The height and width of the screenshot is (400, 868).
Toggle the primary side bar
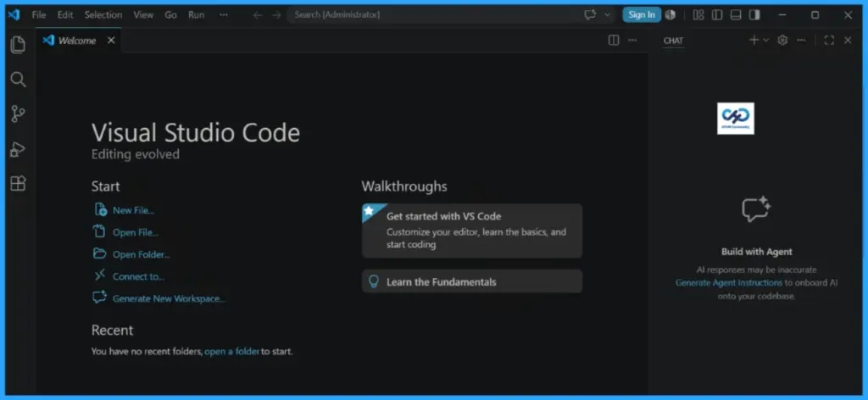click(717, 15)
